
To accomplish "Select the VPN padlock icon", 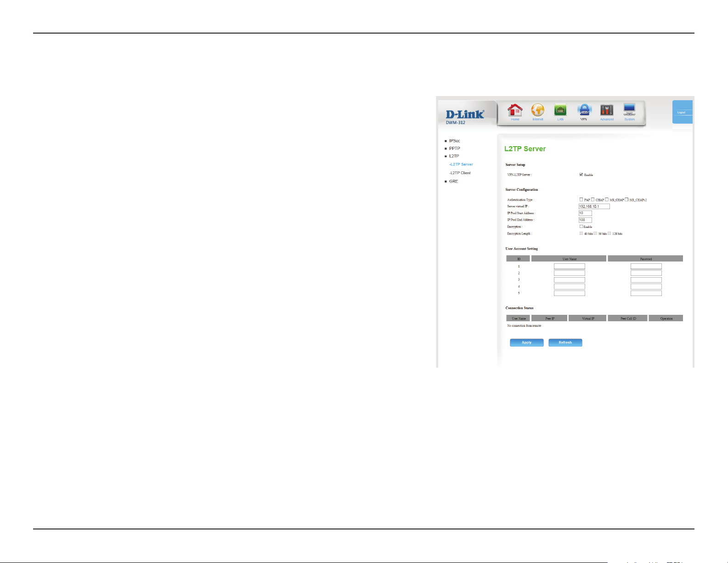I will click(x=583, y=111).
